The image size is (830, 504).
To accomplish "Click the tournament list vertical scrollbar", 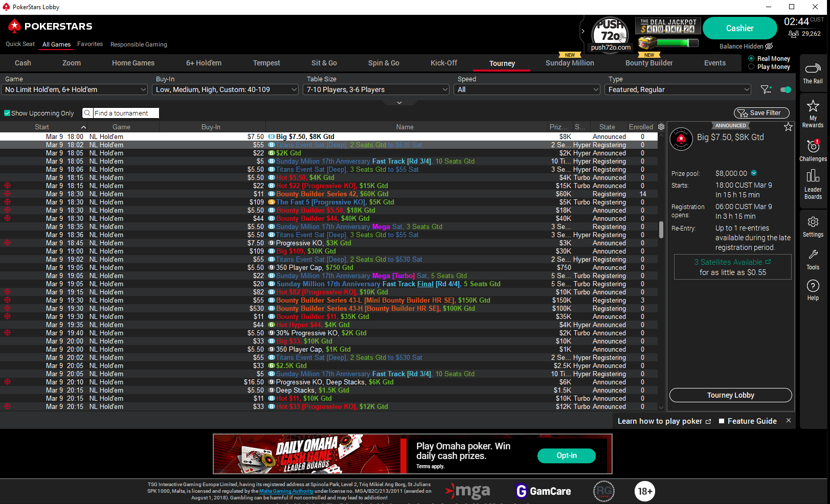I will [661, 229].
